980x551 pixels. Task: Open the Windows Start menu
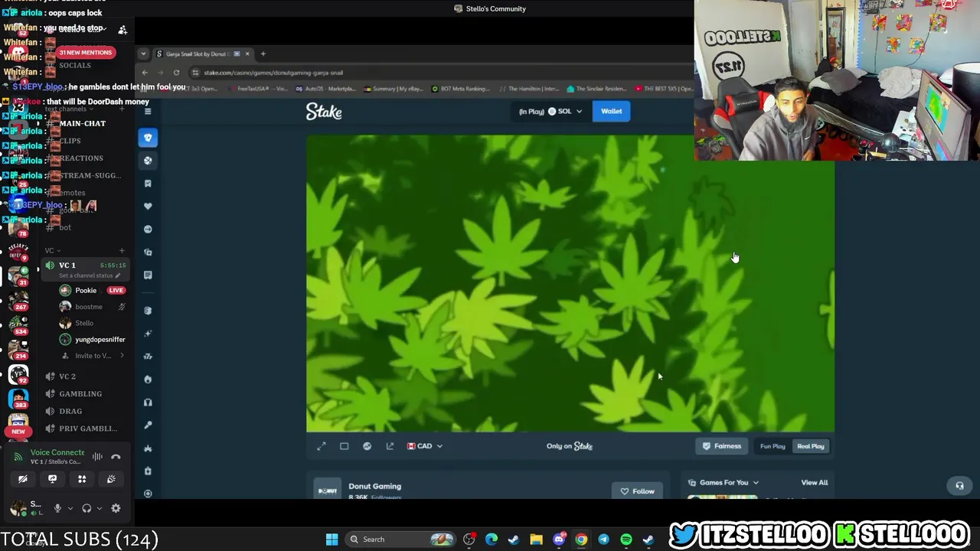(332, 540)
